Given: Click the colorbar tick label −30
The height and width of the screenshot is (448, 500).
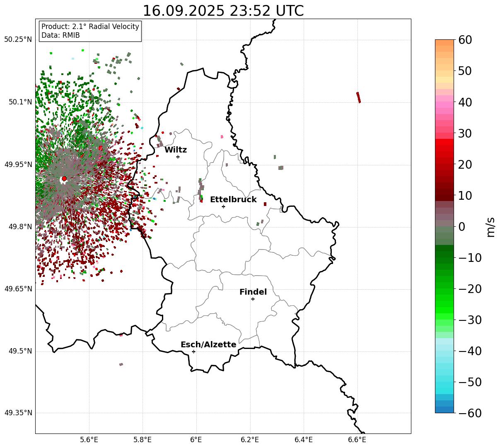Looking at the screenshot, I should 470,320.
